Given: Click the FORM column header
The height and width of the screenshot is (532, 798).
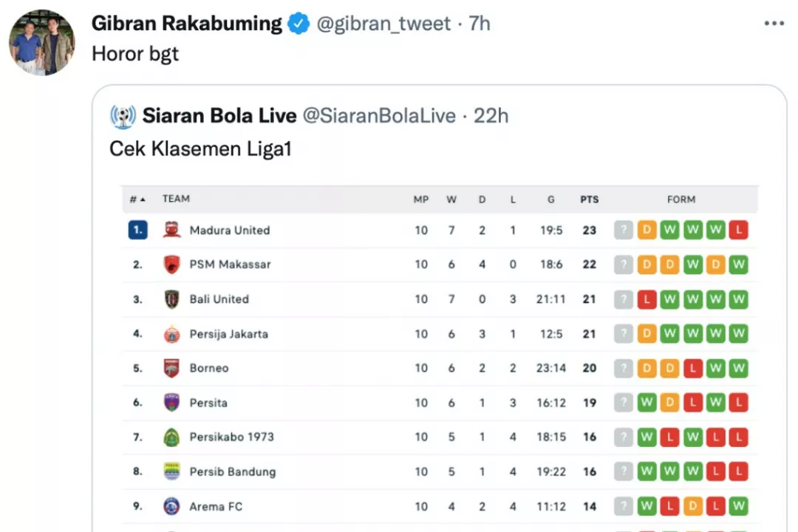Looking at the screenshot, I should click(681, 199).
